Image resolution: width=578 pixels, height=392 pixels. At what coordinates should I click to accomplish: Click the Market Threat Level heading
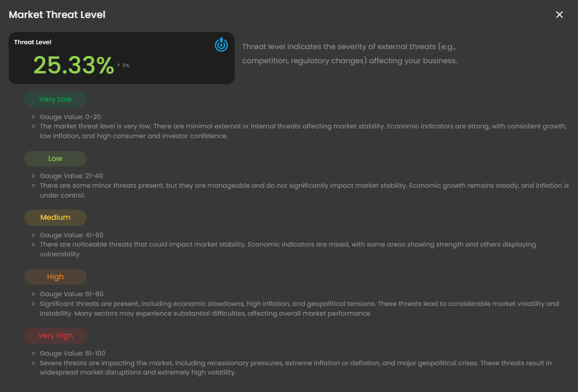(x=57, y=15)
